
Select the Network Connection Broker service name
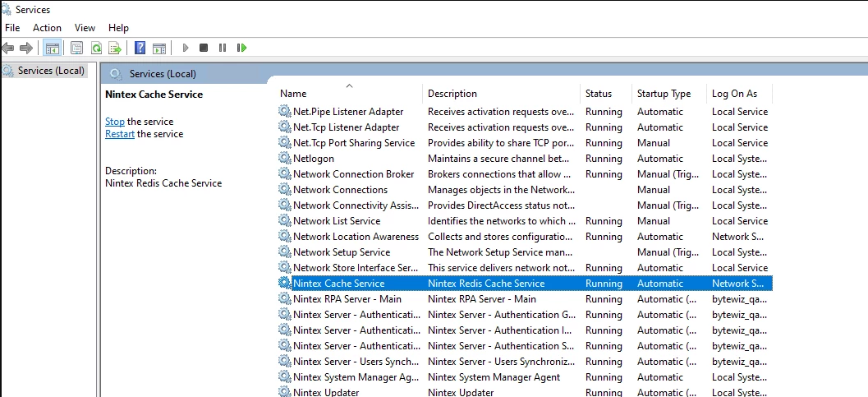(x=353, y=174)
